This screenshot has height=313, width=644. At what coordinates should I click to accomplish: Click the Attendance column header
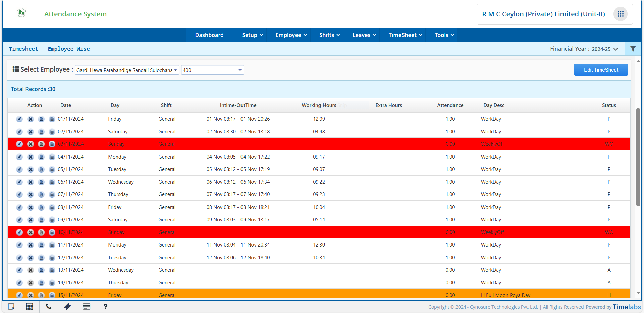click(x=450, y=105)
